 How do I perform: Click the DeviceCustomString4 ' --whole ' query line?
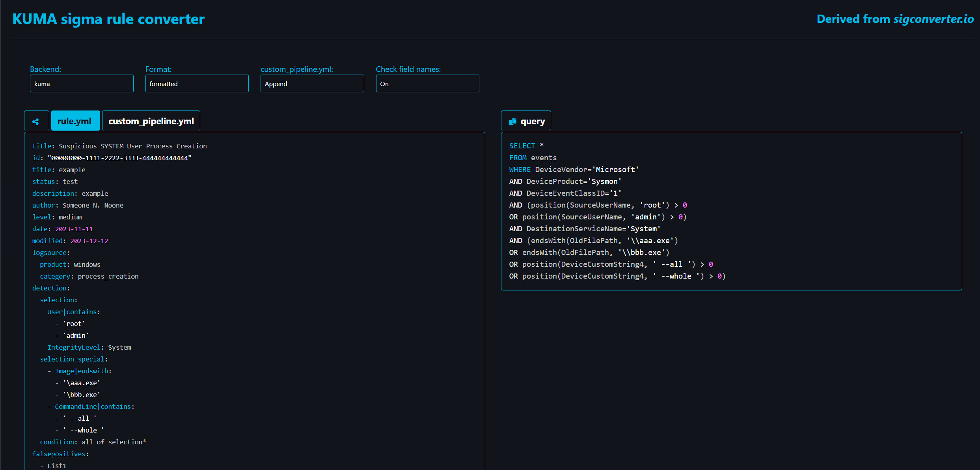(x=617, y=276)
